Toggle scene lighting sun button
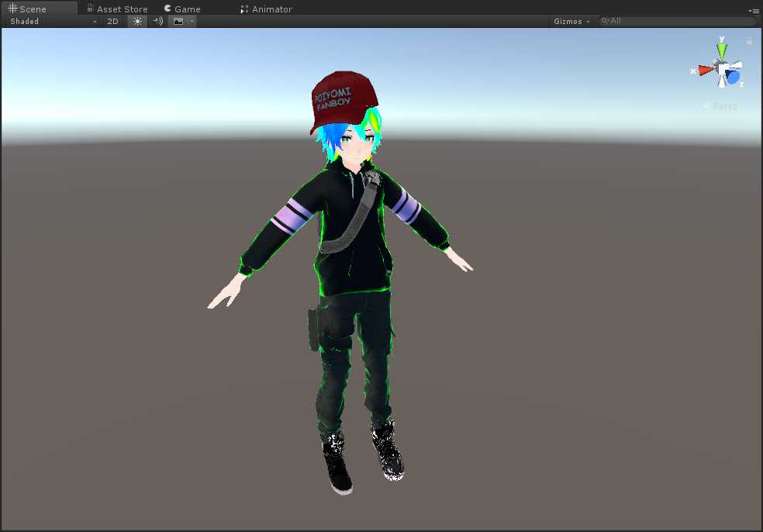 pyautogui.click(x=137, y=22)
